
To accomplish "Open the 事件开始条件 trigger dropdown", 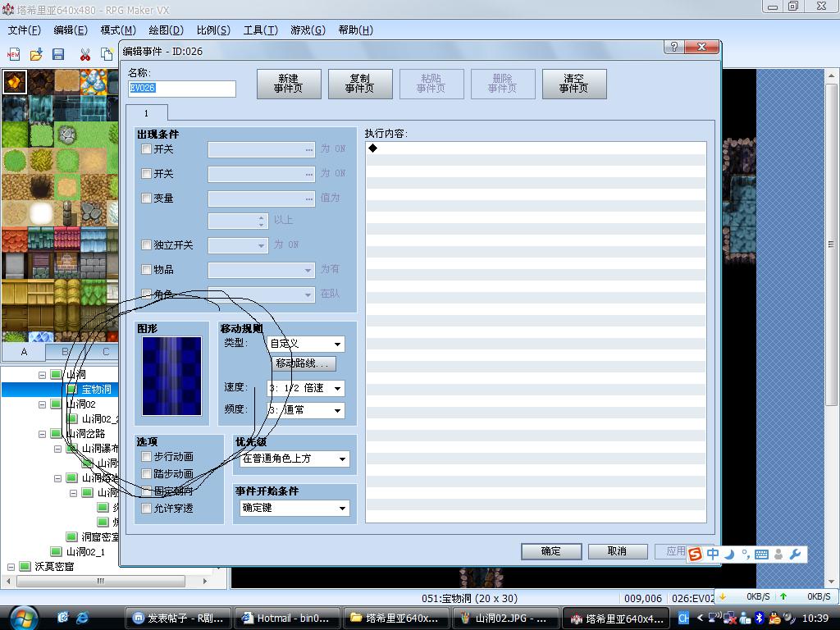I will [x=294, y=508].
